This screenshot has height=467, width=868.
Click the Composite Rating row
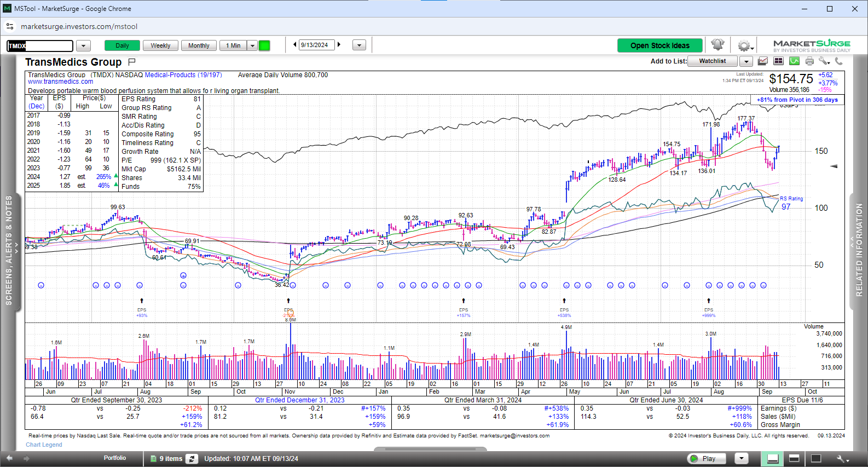[x=161, y=134]
